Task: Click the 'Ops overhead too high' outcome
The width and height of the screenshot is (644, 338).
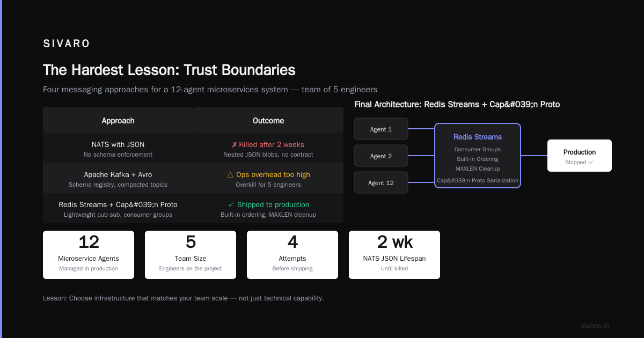Action: tap(268, 174)
